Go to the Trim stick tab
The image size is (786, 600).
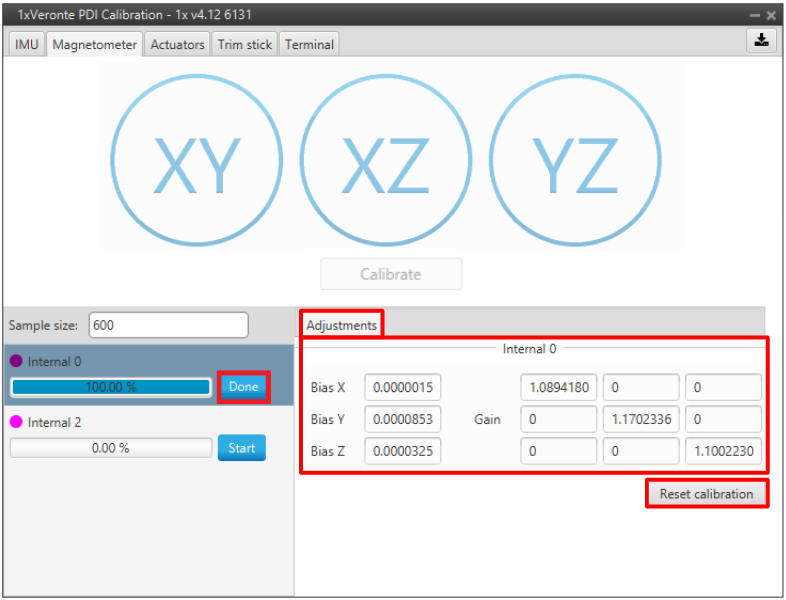(245, 45)
